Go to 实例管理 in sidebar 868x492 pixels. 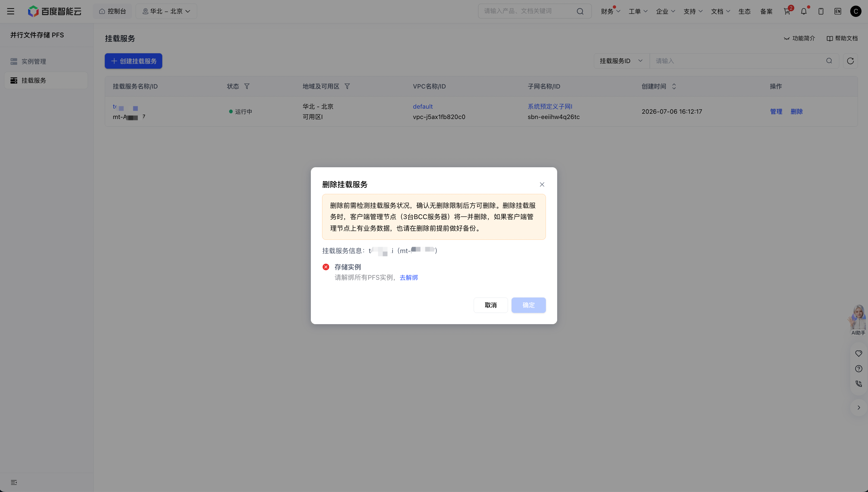tap(46, 61)
